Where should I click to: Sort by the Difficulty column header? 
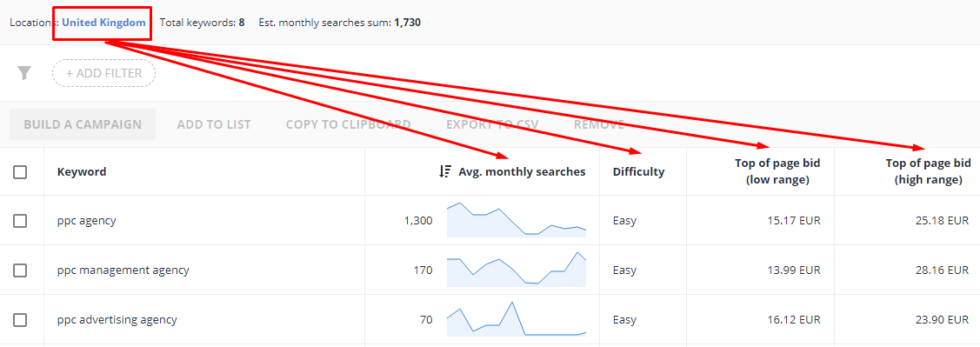coord(639,171)
